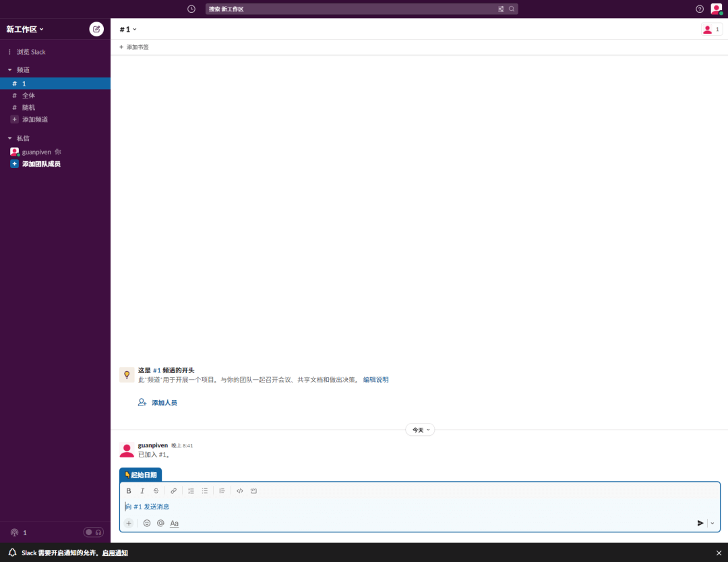Click 添加书签 below channel header

click(x=133, y=47)
